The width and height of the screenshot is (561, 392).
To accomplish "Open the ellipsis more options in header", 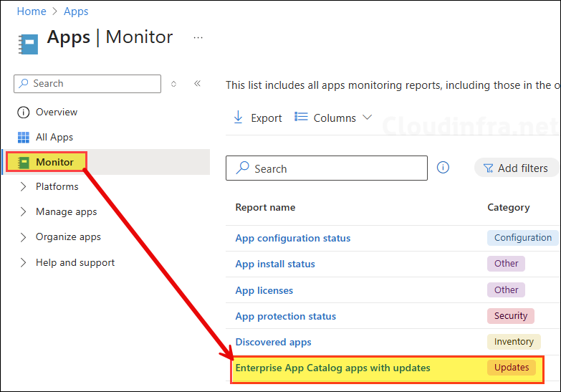I will click(198, 37).
